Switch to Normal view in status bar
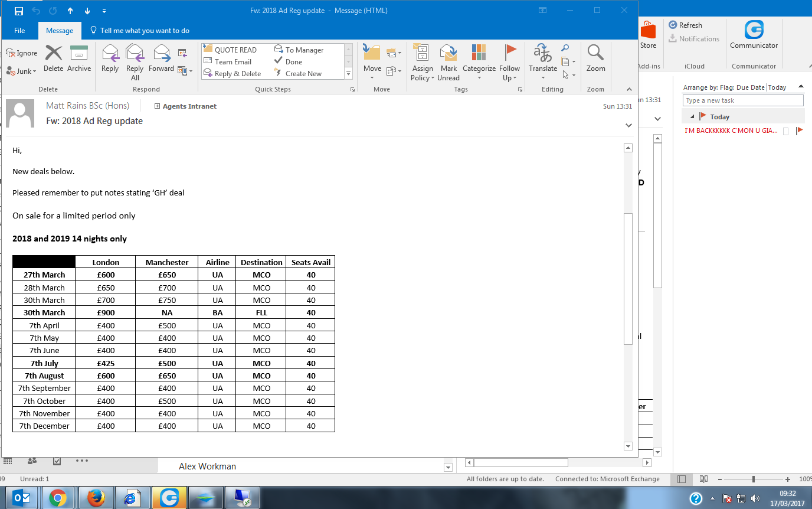Screen dimensions: 812x509 pos(682,479)
